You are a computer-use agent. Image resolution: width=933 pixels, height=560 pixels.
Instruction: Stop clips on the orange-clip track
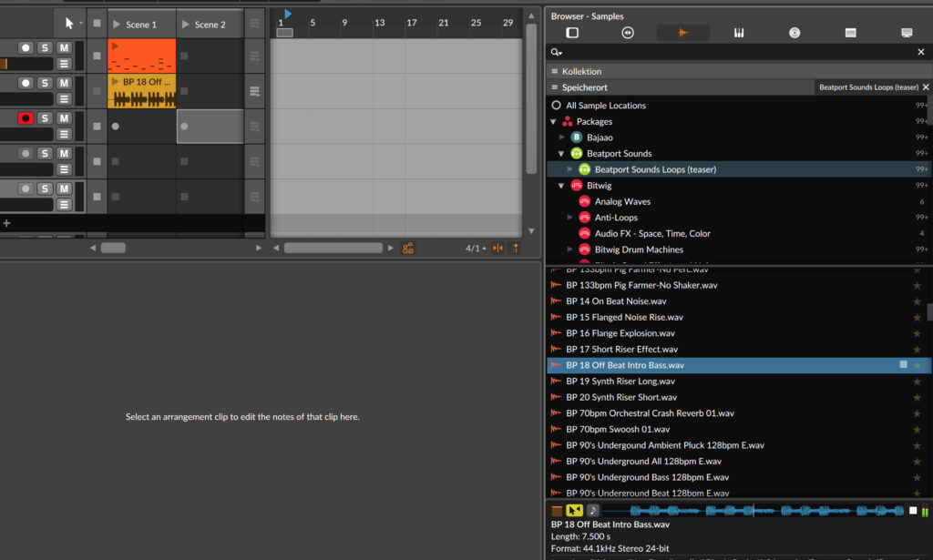(97, 56)
